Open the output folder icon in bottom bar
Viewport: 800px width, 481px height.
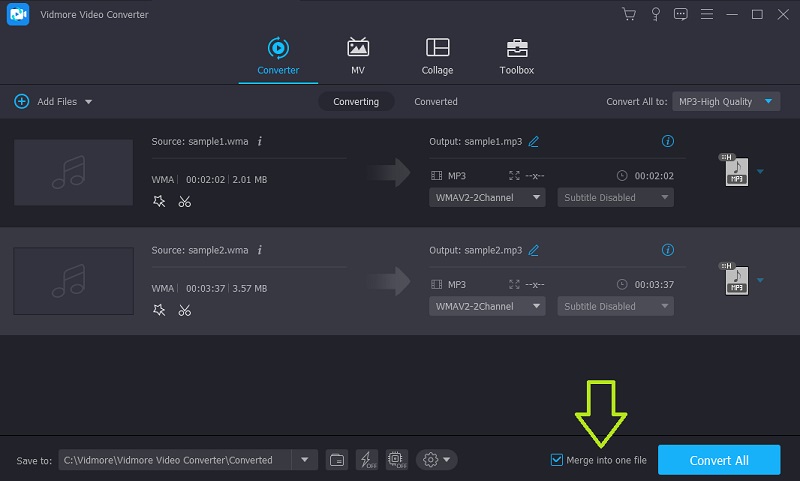tap(337, 460)
